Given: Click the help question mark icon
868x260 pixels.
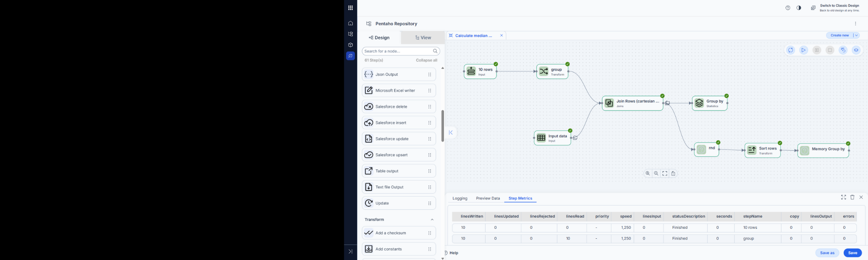Looking at the screenshot, I should [x=788, y=8].
